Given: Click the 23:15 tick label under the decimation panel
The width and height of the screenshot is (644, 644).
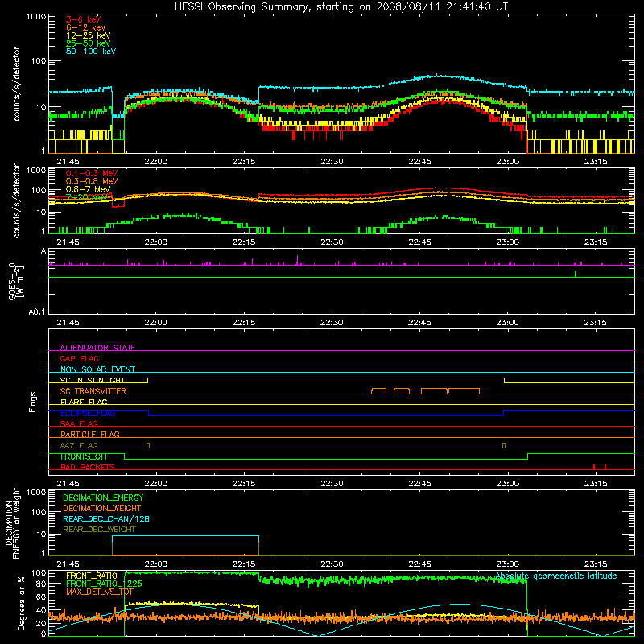Looking at the screenshot, I should 596,564.
